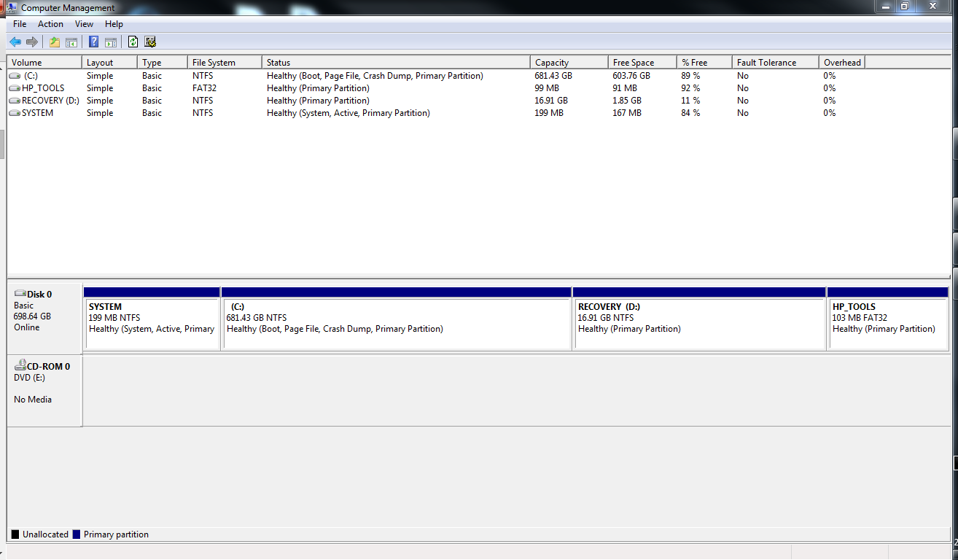The width and height of the screenshot is (958, 560).
Task: Click the drive icon beside (C:) volume
Action: 15,76
